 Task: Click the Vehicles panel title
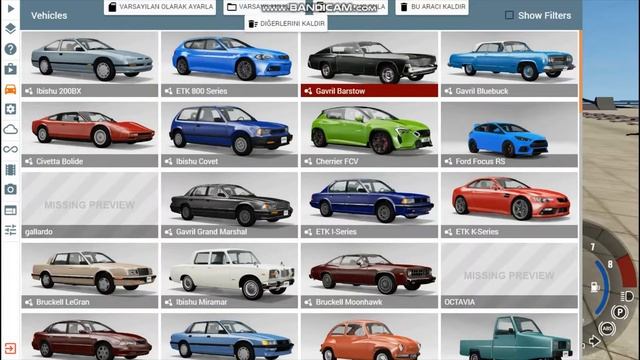pos(49,16)
